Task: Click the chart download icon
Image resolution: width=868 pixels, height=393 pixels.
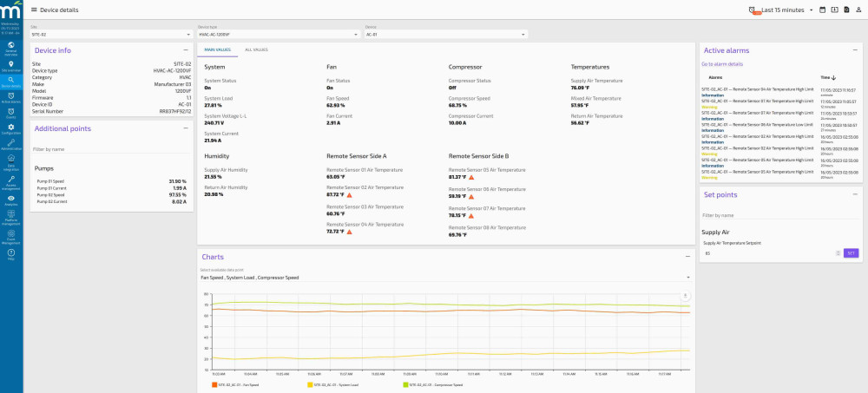Action: (685, 296)
